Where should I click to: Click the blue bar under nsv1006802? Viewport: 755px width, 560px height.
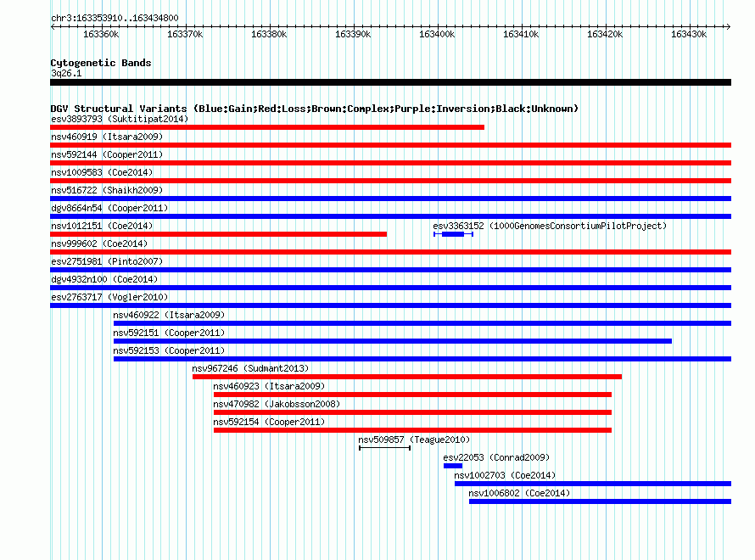[600, 501]
